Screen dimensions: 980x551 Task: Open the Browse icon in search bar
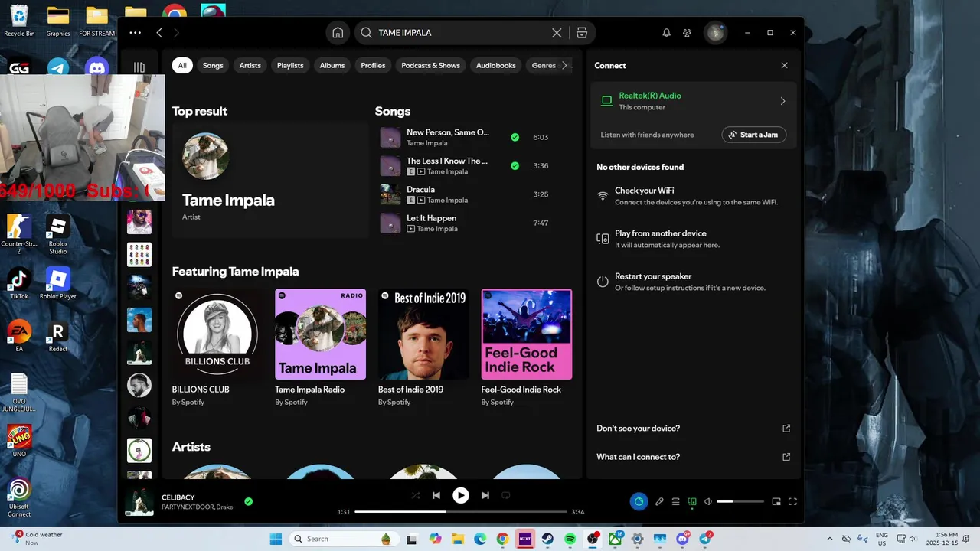point(582,33)
